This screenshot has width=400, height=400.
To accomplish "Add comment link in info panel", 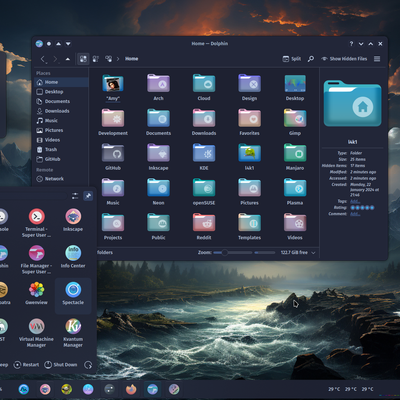I will click(x=355, y=213).
